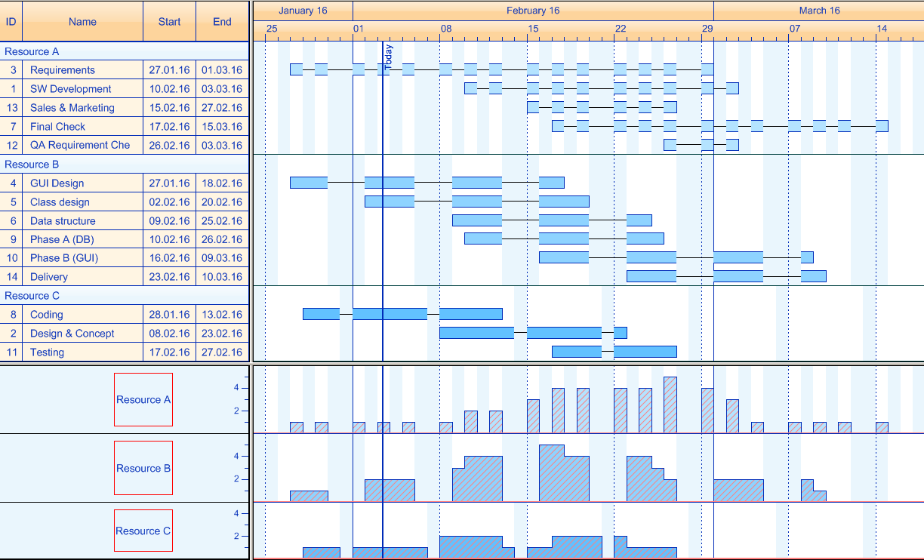Click the first Delivery Gantt bar
924x560 pixels.
pos(651,276)
